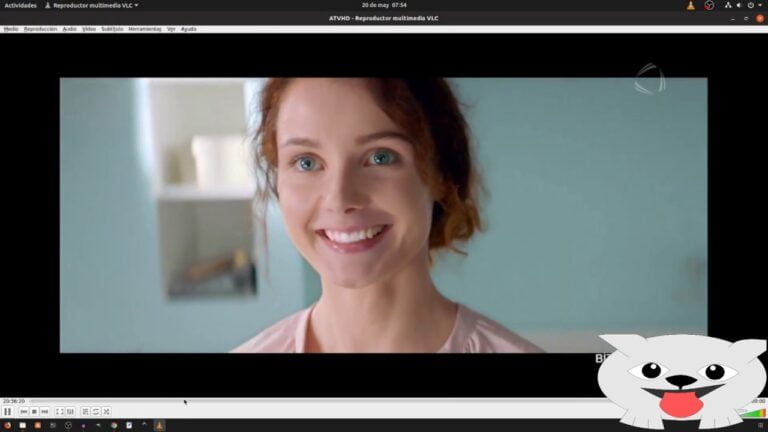Viewport: 768px width, 432px height.
Task: Stop the video playback
Action: click(34, 411)
